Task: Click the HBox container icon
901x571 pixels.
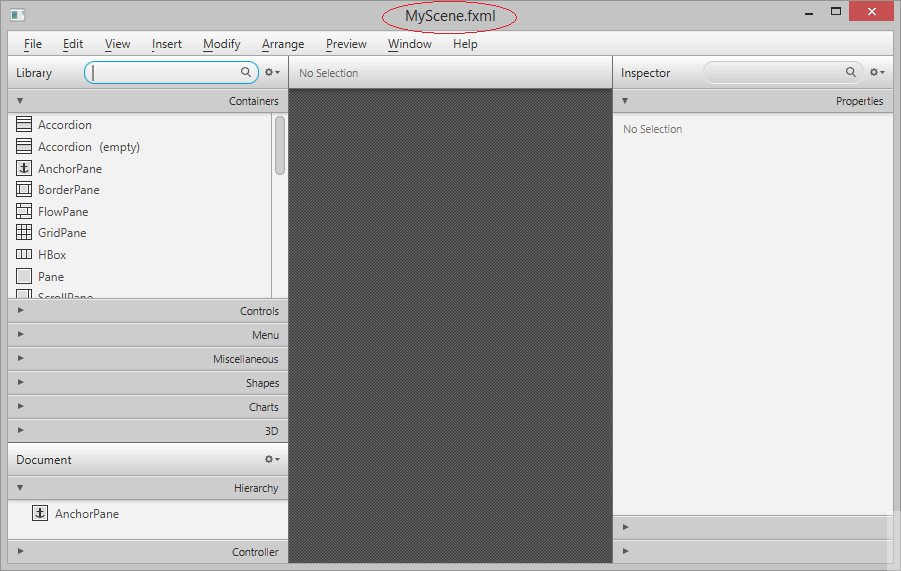Action: (x=24, y=254)
